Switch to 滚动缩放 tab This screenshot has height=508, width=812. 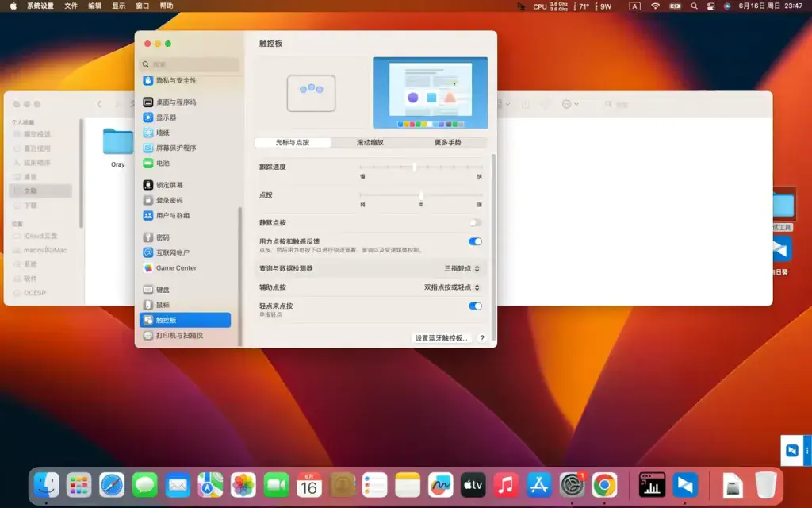[x=370, y=143]
